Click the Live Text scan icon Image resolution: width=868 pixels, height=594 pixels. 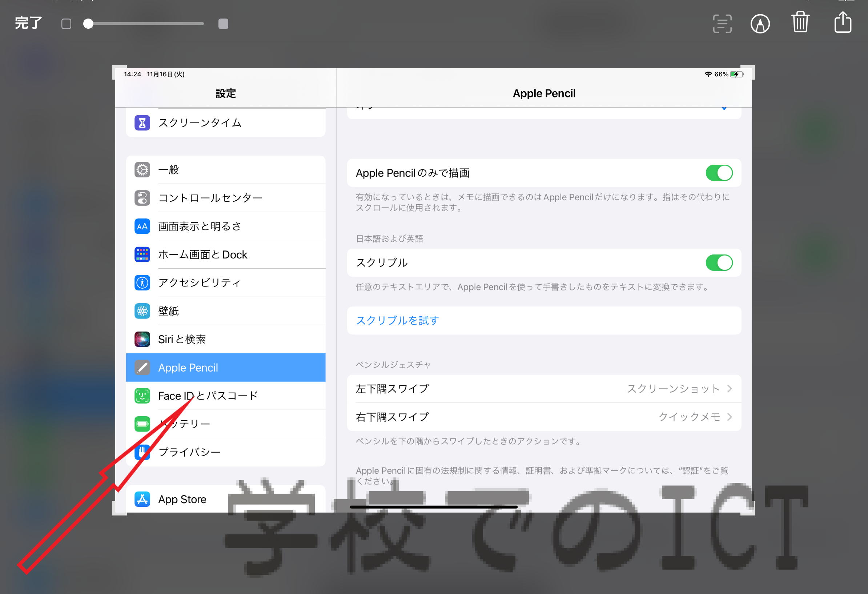(722, 24)
